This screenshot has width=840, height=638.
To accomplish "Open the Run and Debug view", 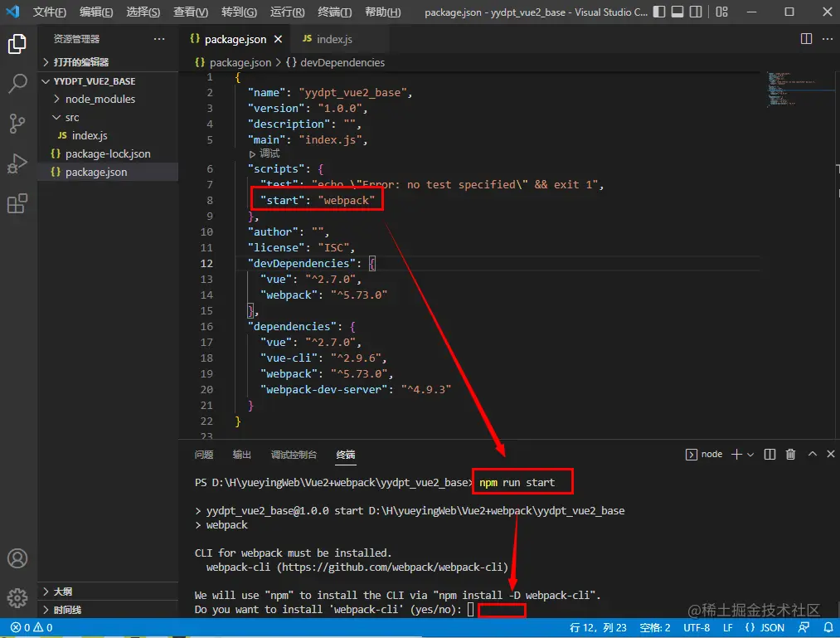I will coord(17,163).
